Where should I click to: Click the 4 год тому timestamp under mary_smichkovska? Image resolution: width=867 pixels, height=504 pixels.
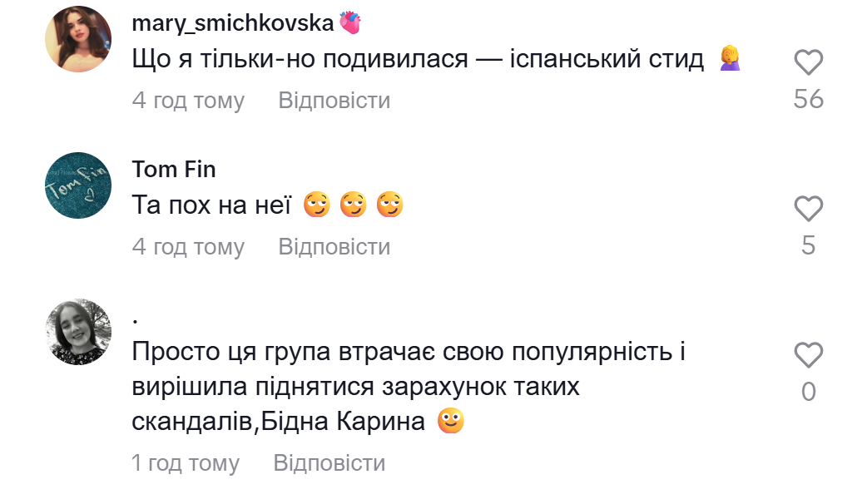tap(188, 101)
